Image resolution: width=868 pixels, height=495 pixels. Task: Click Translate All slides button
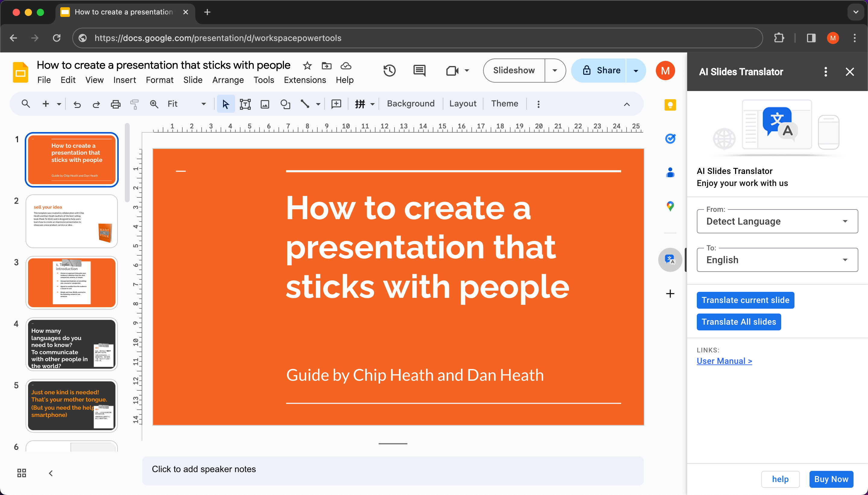pos(738,322)
